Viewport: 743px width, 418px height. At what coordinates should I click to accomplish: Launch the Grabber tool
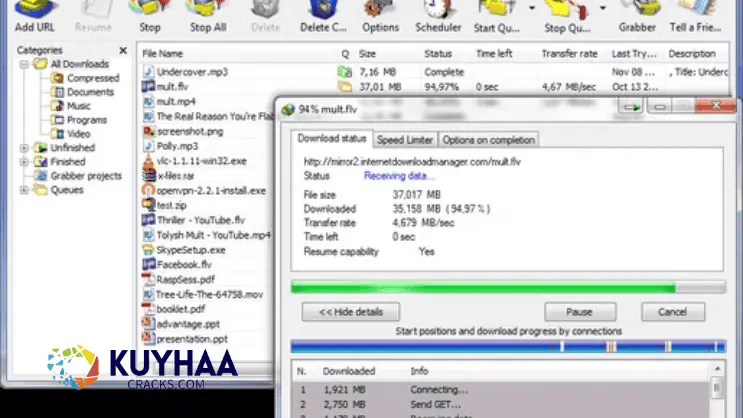point(636,12)
